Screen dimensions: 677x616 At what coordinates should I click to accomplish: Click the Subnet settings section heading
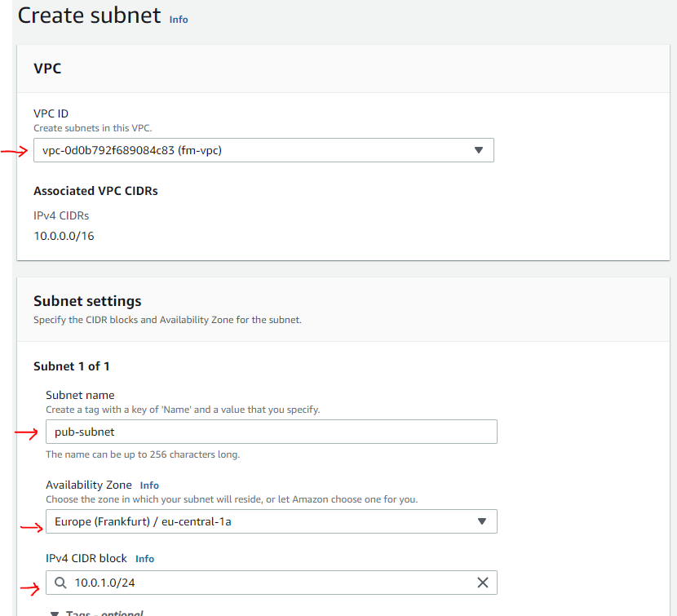[87, 301]
